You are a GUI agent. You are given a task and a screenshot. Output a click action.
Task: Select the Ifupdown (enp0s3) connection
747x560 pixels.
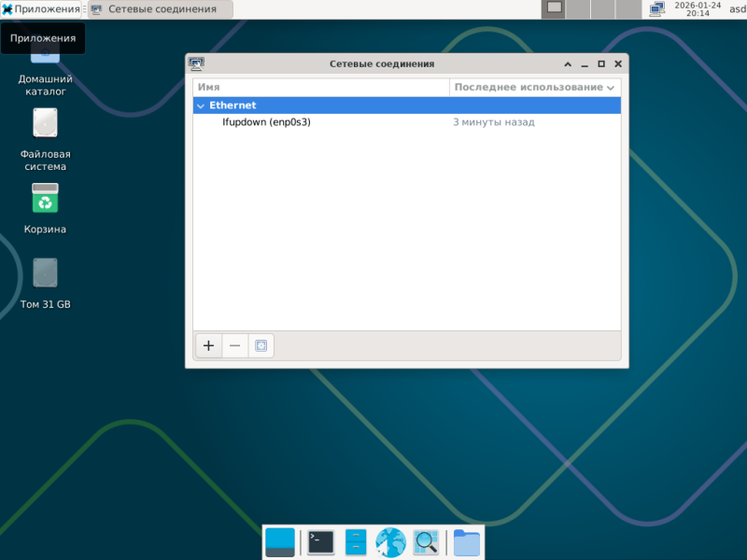(x=266, y=122)
